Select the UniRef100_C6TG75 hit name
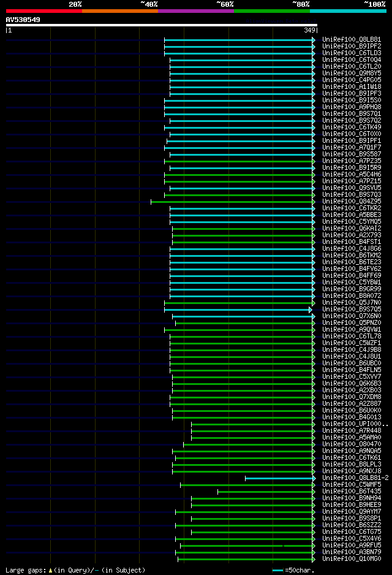Image resolution: width=392 pixels, height=575 pixels. (x=352, y=531)
